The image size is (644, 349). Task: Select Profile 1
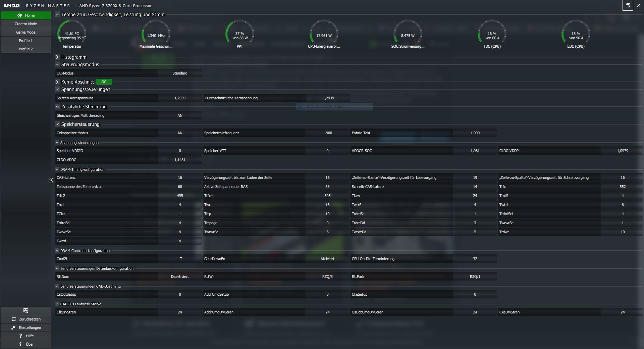tap(26, 41)
